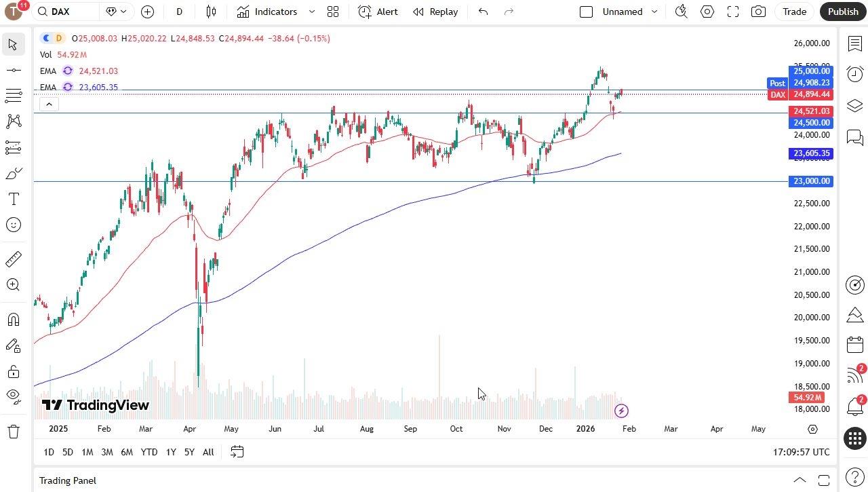Image resolution: width=868 pixels, height=492 pixels.
Task: Hide all drawings with eye icon
Action: pos(13,396)
